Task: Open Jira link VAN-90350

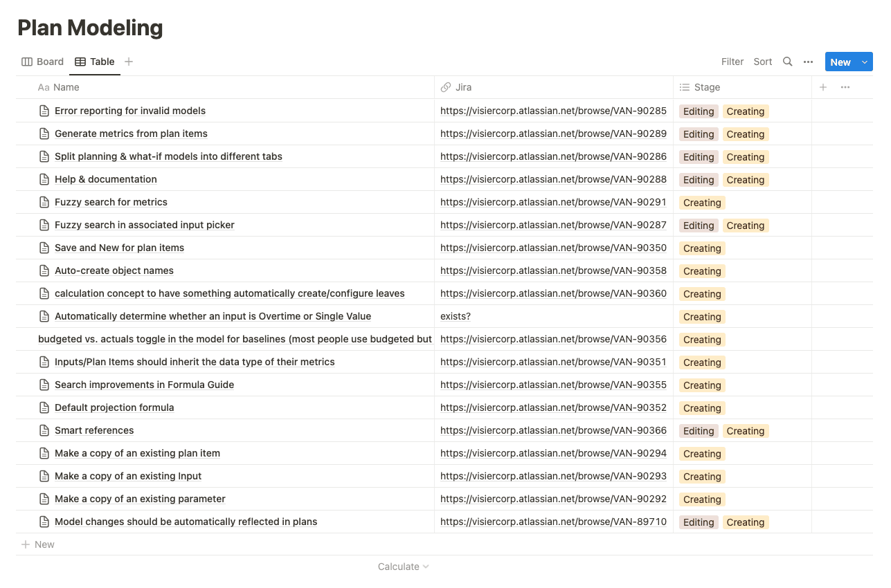Action: [x=553, y=248]
